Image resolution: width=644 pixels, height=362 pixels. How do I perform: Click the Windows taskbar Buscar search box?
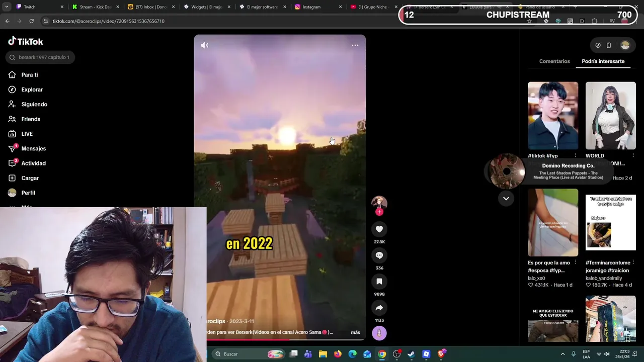tap(248, 354)
